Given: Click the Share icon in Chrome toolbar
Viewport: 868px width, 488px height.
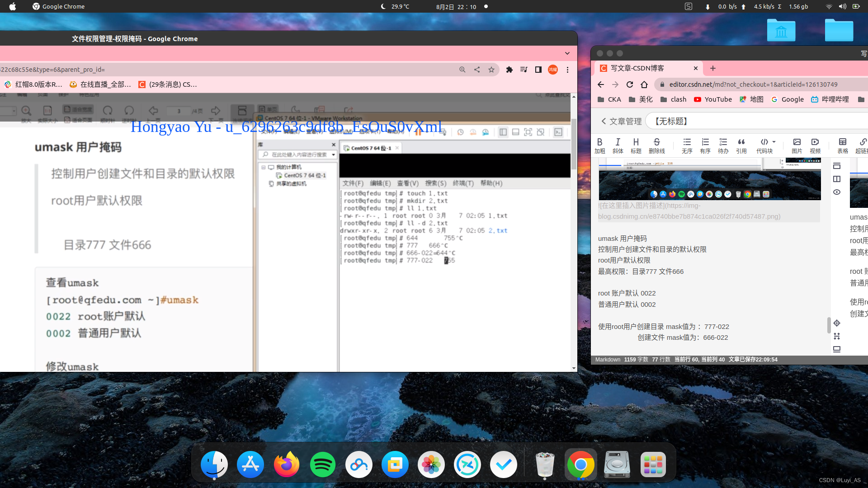Looking at the screenshot, I should point(477,70).
